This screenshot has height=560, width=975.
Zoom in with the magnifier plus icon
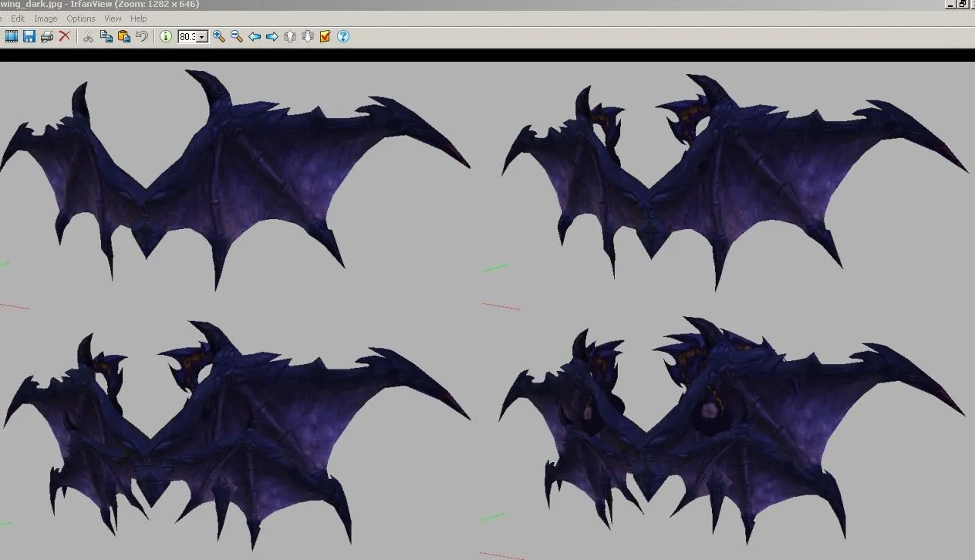click(219, 36)
